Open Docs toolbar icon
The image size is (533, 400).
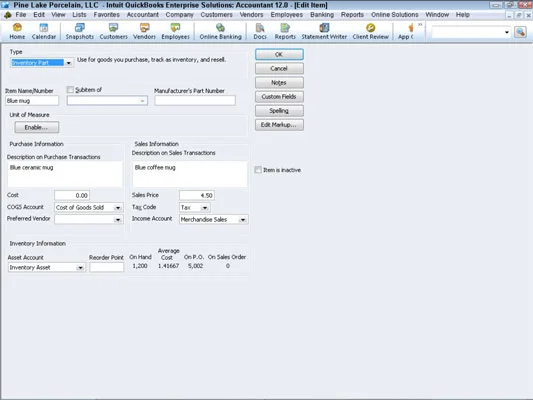(260, 31)
